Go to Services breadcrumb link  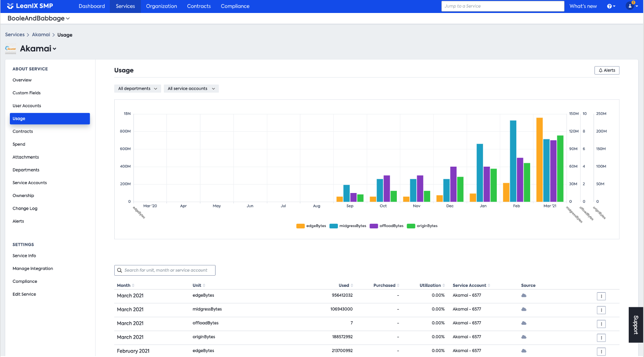pos(15,34)
